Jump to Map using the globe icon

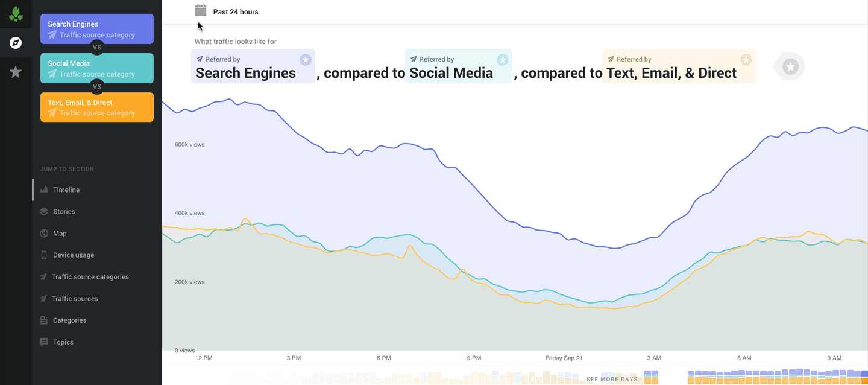pyautogui.click(x=43, y=233)
